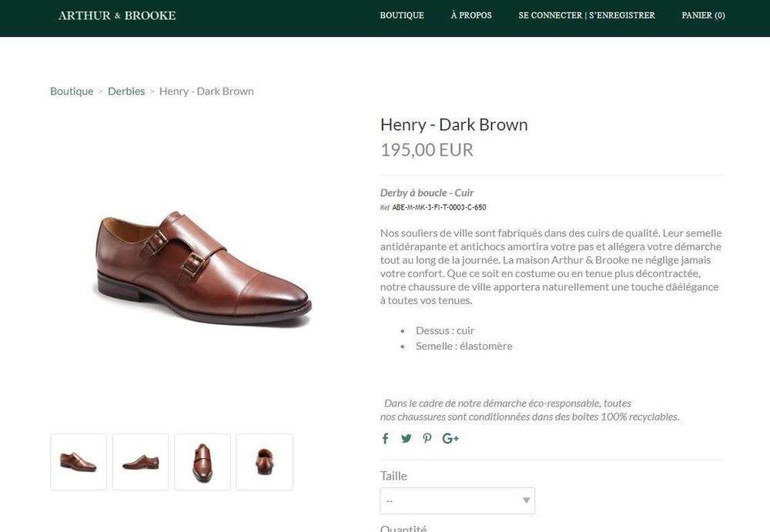
Task: Click the main brown shoe image
Action: coord(202,269)
